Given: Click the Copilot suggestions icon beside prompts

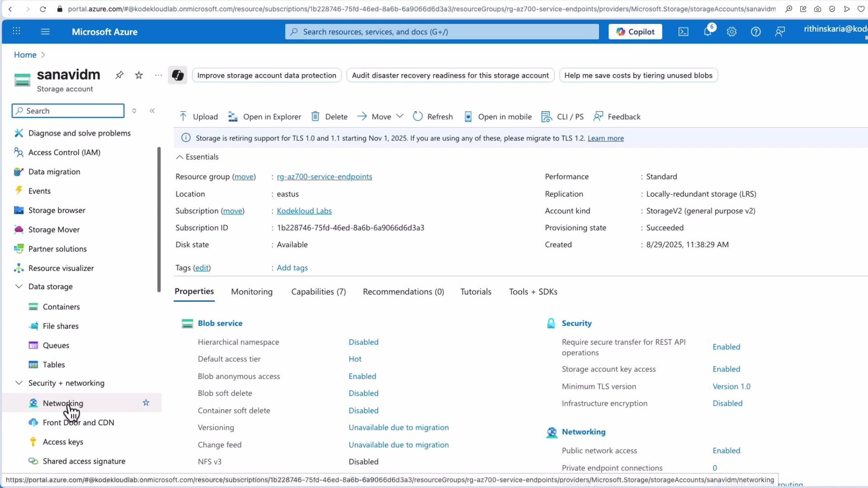Looking at the screenshot, I should coord(178,75).
